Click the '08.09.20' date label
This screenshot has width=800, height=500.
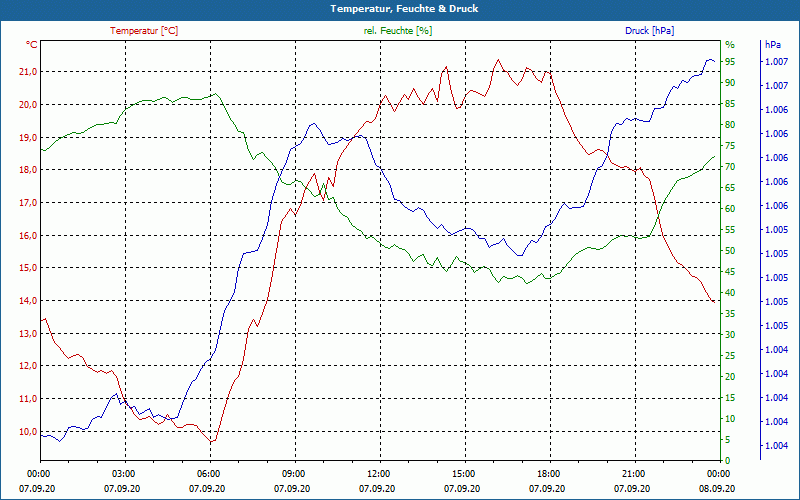(717, 488)
